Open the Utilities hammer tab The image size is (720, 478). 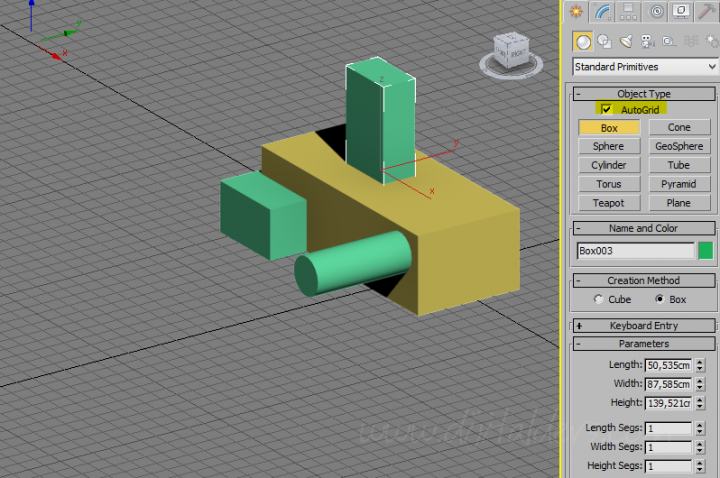707,11
